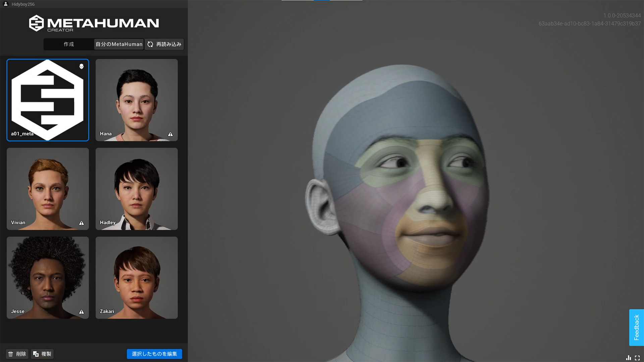
Task: Switch to the 作成 tab
Action: click(x=69, y=44)
